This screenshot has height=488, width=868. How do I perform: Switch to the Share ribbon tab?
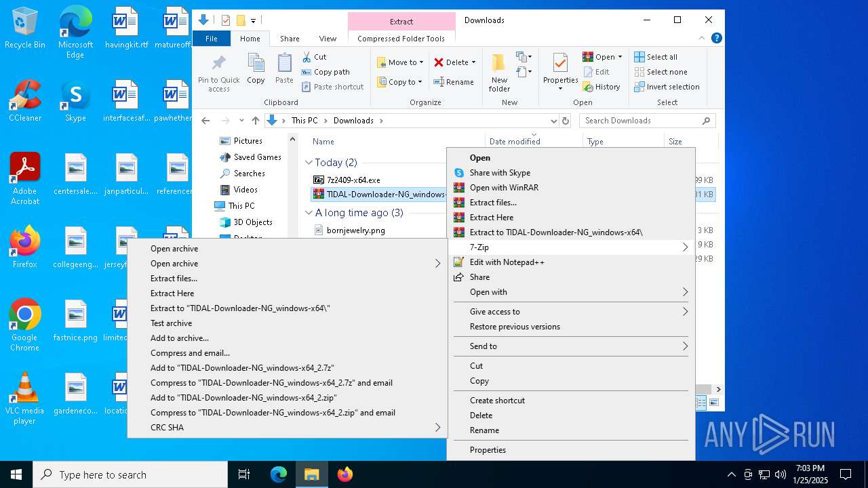tap(290, 39)
